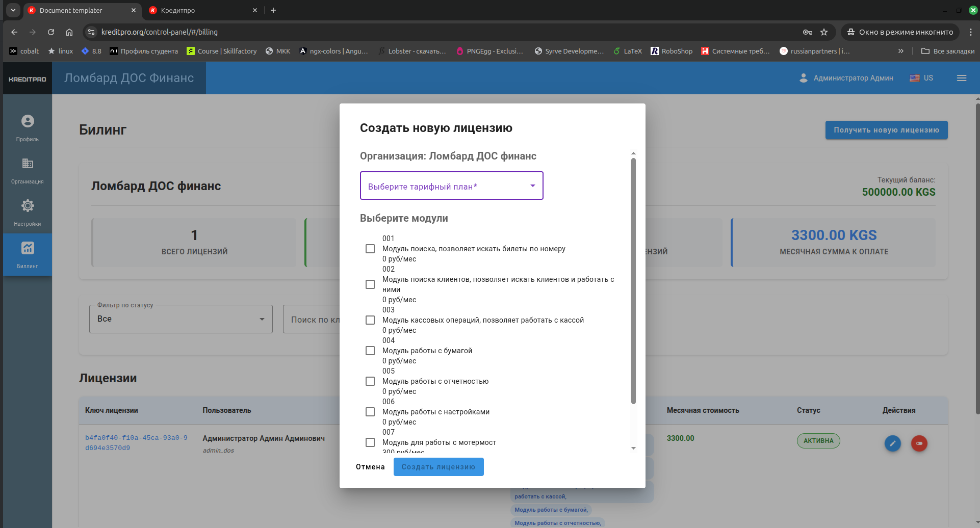The image size is (980, 528).
Task: Open the hamburger menu in header
Action: [x=961, y=78]
